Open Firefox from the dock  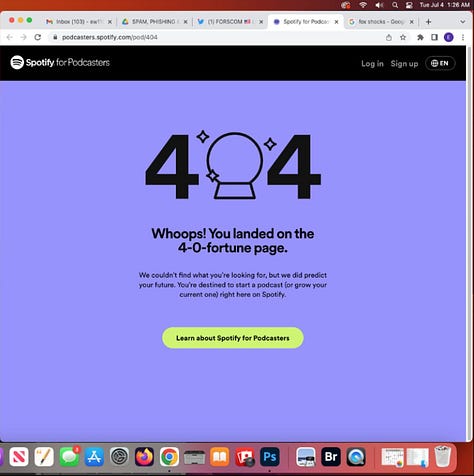pyautogui.click(x=144, y=457)
